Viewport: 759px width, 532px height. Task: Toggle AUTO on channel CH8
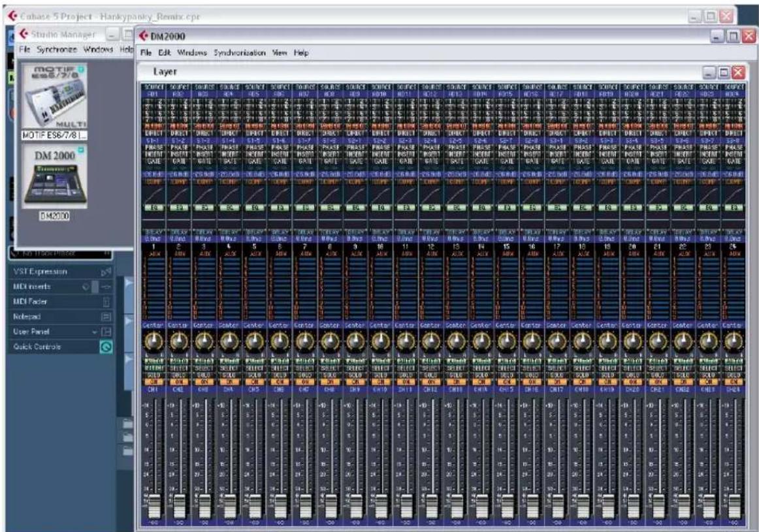[x=330, y=361]
